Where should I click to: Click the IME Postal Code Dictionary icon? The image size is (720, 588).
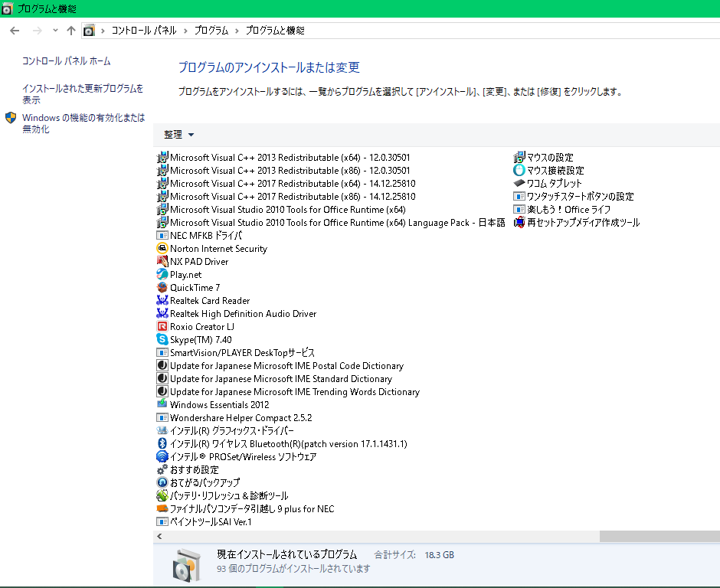pyautogui.click(x=162, y=365)
